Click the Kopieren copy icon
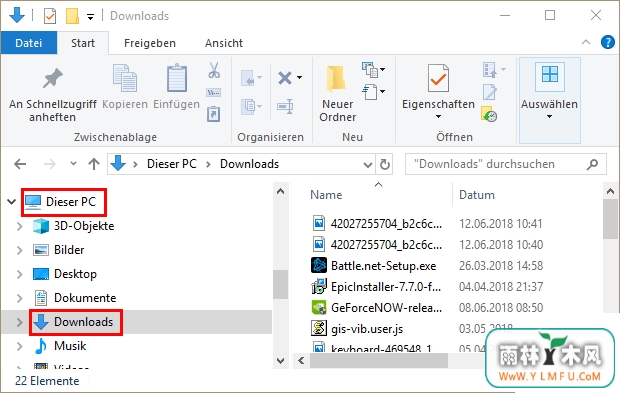The image size is (620, 393). 125,78
